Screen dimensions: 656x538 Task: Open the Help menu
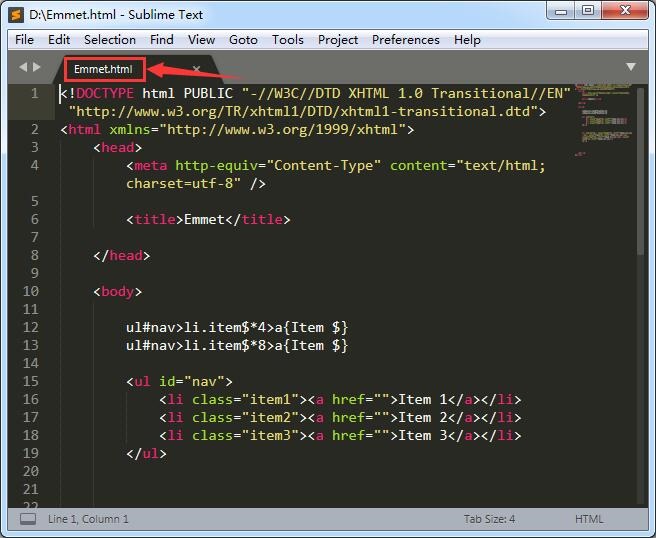(x=467, y=40)
